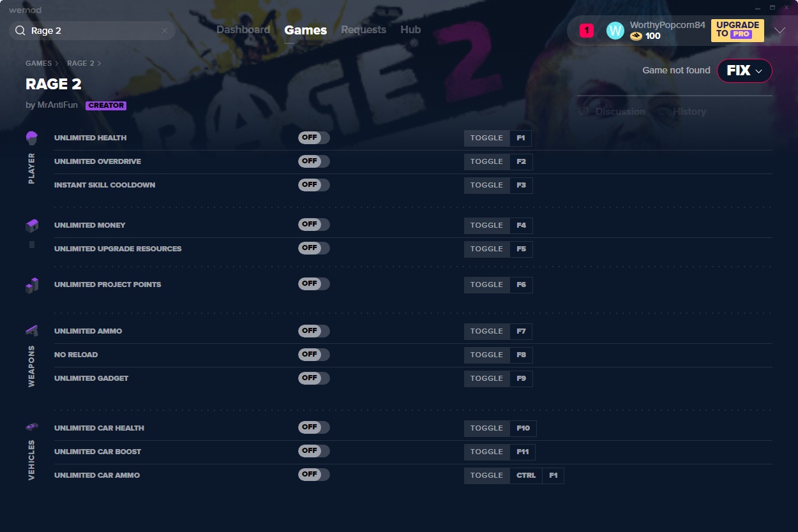Open the red notification badge
Image resolution: width=798 pixels, height=532 pixels.
(x=586, y=30)
